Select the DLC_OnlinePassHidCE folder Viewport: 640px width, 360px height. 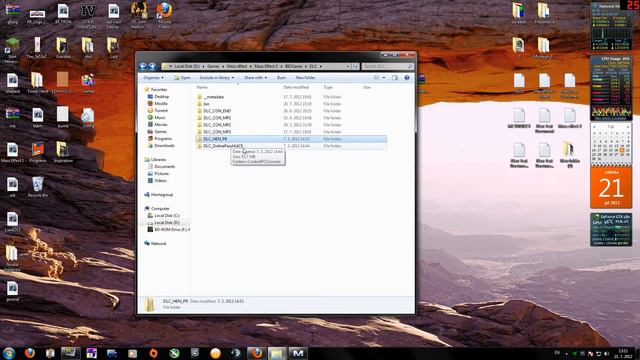291,146
